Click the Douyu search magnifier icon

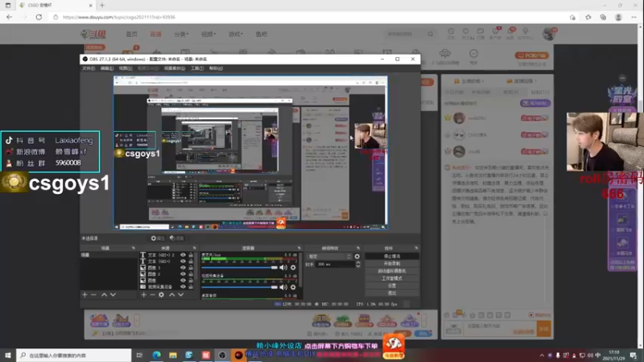(430, 34)
